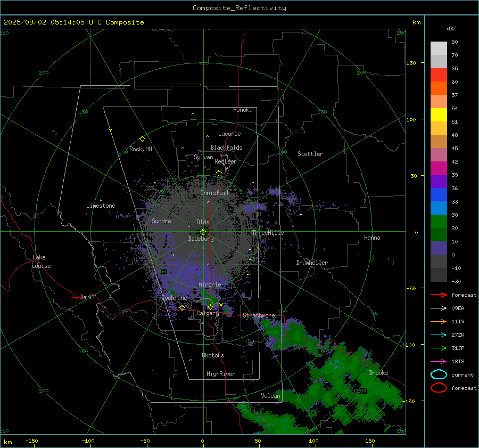Click the cyan 'current' ellipse icon

(439, 374)
